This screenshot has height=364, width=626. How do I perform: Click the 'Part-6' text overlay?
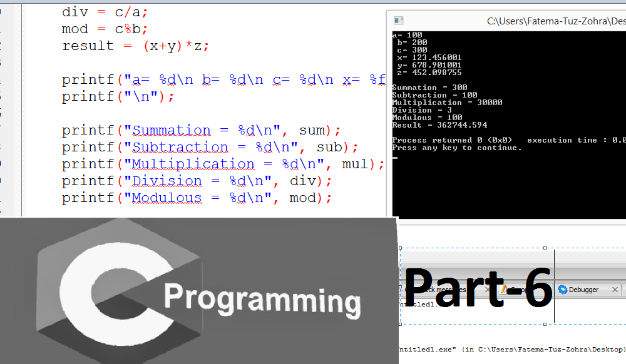click(x=479, y=288)
